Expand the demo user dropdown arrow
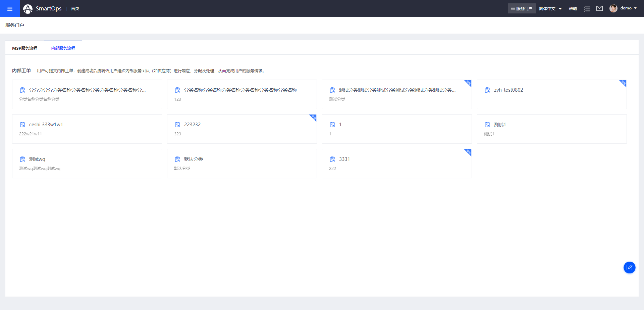Screen dimensions: 644x310 [635, 8]
